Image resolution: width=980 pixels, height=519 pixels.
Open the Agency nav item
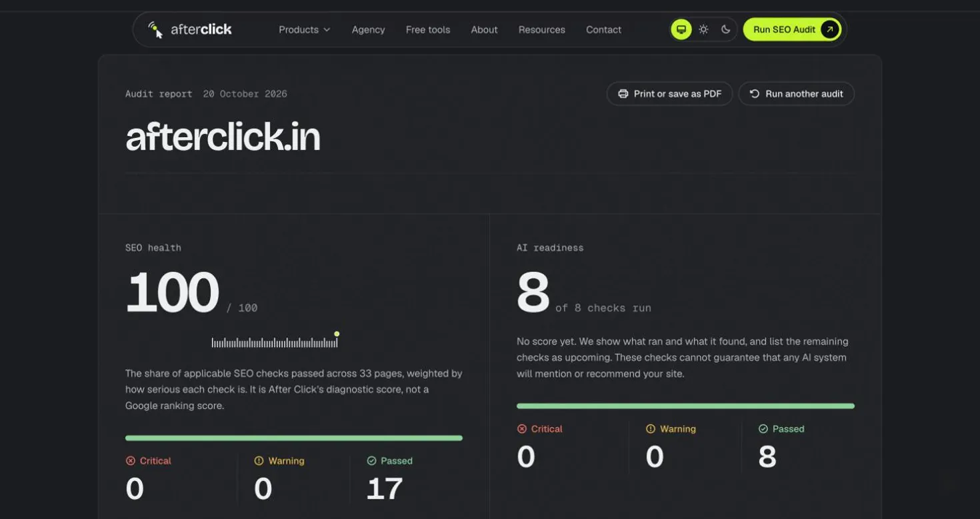(368, 29)
